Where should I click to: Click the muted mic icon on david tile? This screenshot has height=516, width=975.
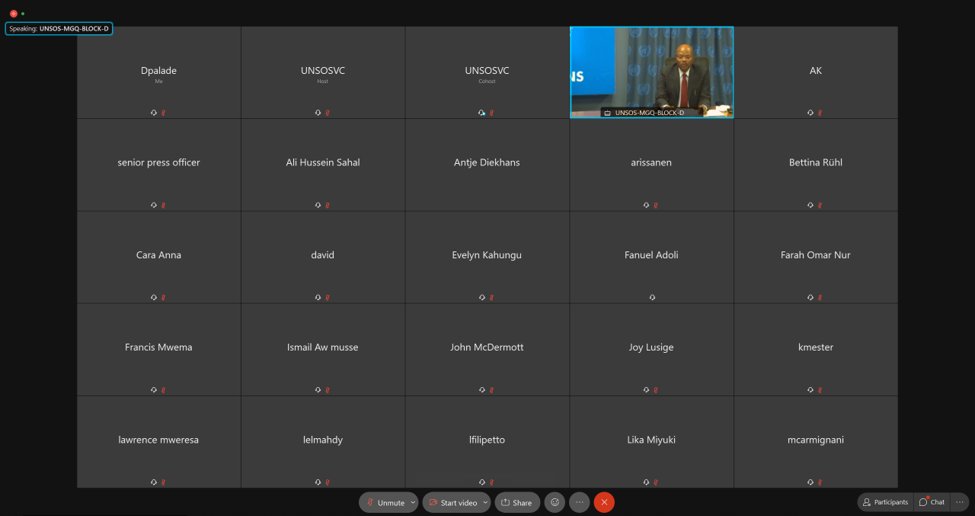[328, 298]
